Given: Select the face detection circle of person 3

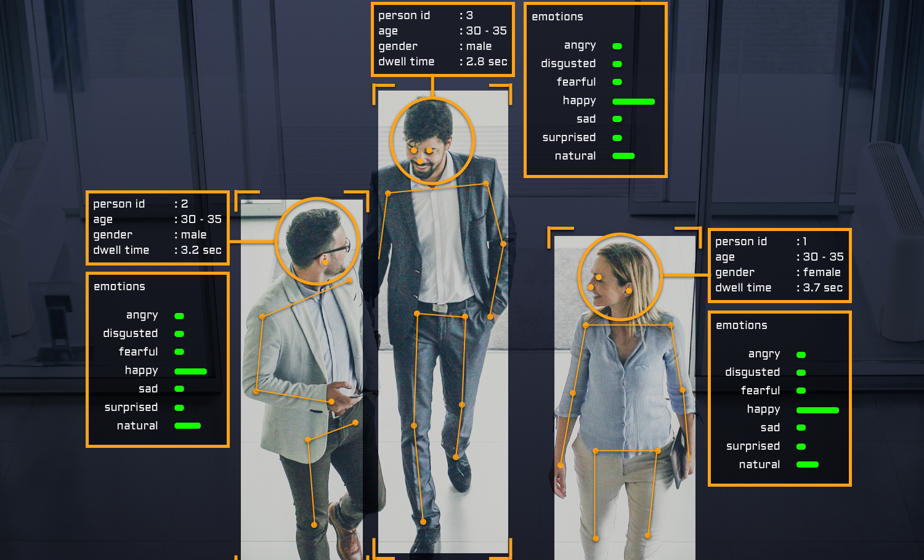Looking at the screenshot, I should pos(432,140).
